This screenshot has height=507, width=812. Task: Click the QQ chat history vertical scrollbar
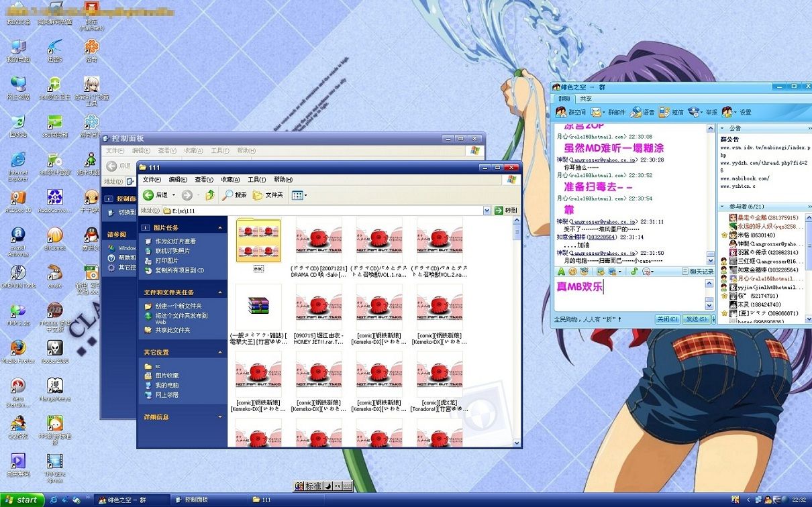711,194
